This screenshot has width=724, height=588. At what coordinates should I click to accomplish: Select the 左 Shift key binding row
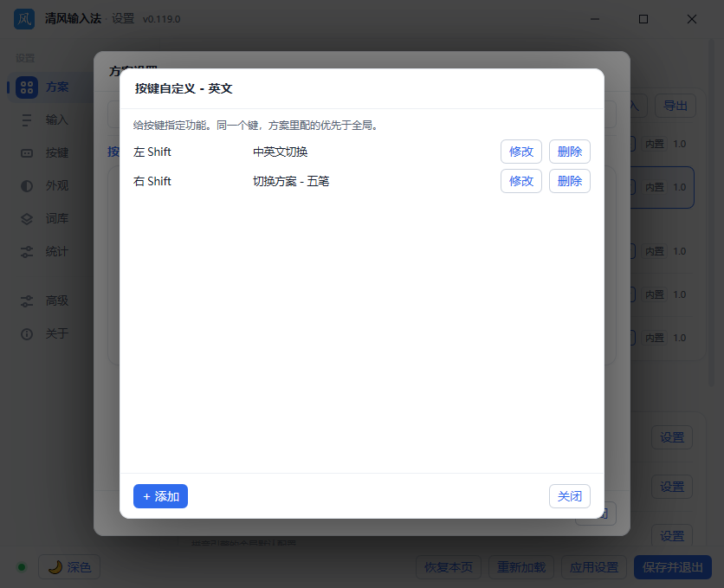tap(361, 152)
